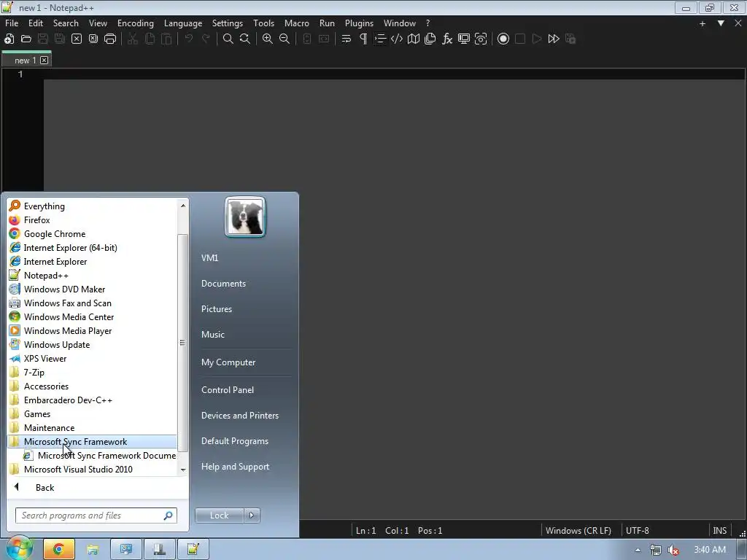
Task: Open the Function List fx icon
Action: pyautogui.click(x=447, y=39)
